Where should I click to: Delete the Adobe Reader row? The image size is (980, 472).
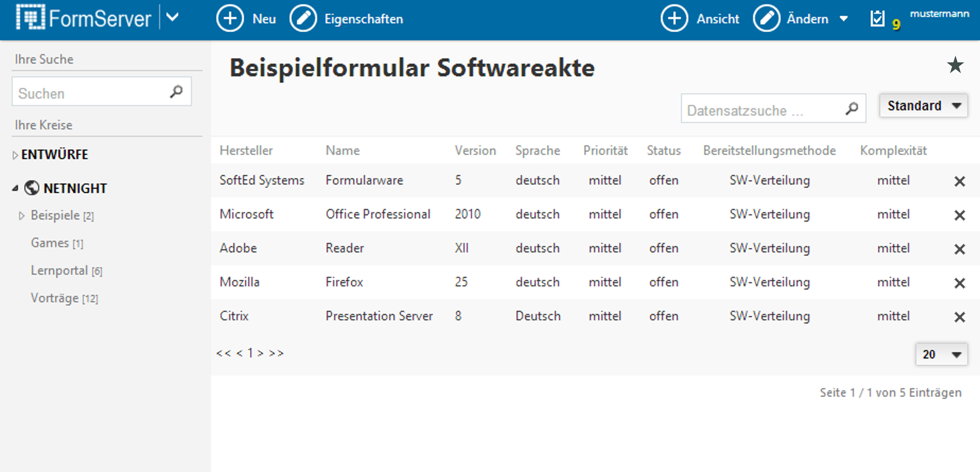point(959,249)
